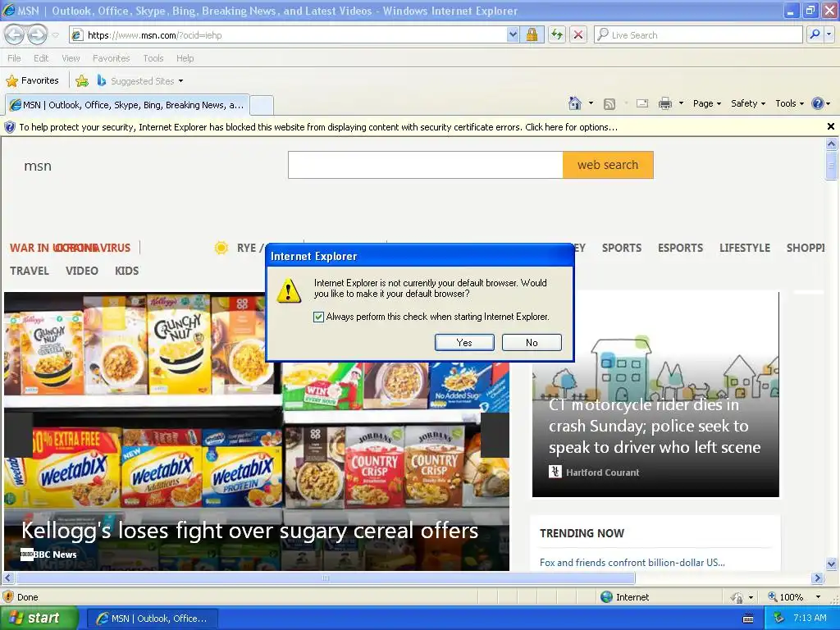Close the security information bar
Viewport: 840px width, 630px height.
pos(831,127)
